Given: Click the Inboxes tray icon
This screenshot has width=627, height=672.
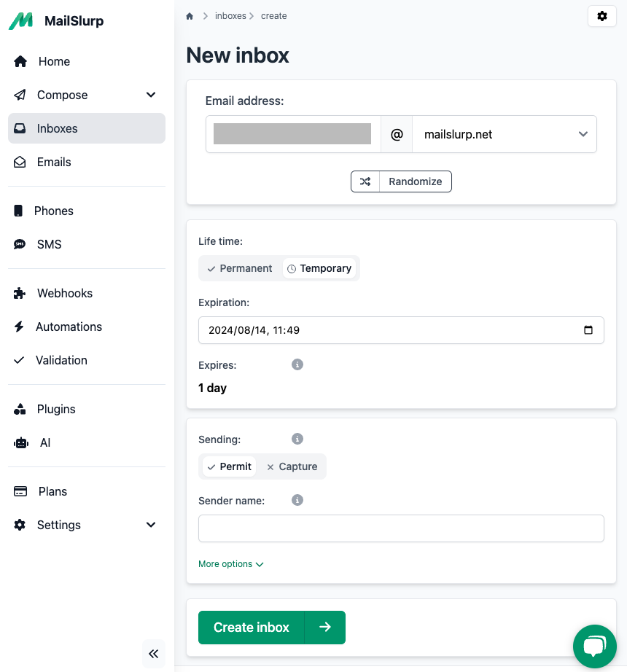Looking at the screenshot, I should [x=20, y=128].
